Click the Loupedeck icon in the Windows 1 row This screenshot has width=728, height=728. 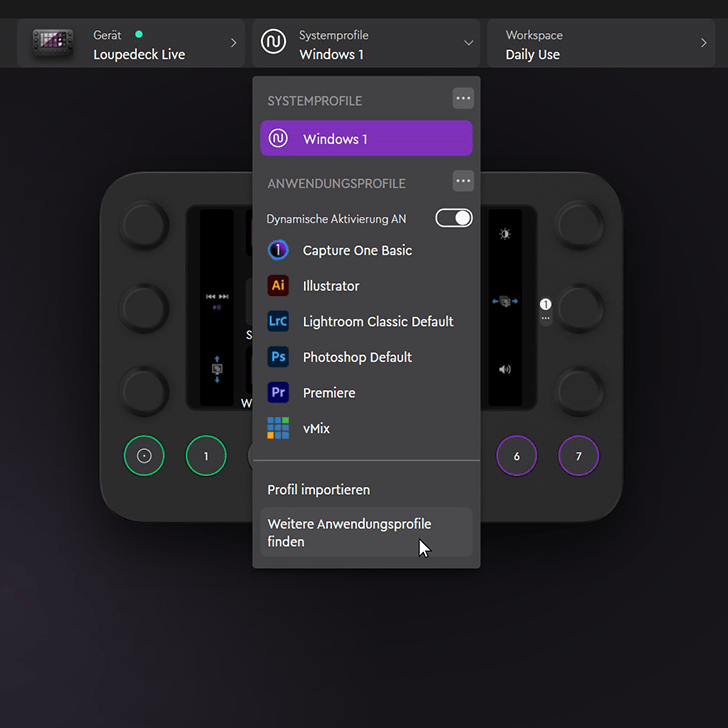click(x=278, y=138)
